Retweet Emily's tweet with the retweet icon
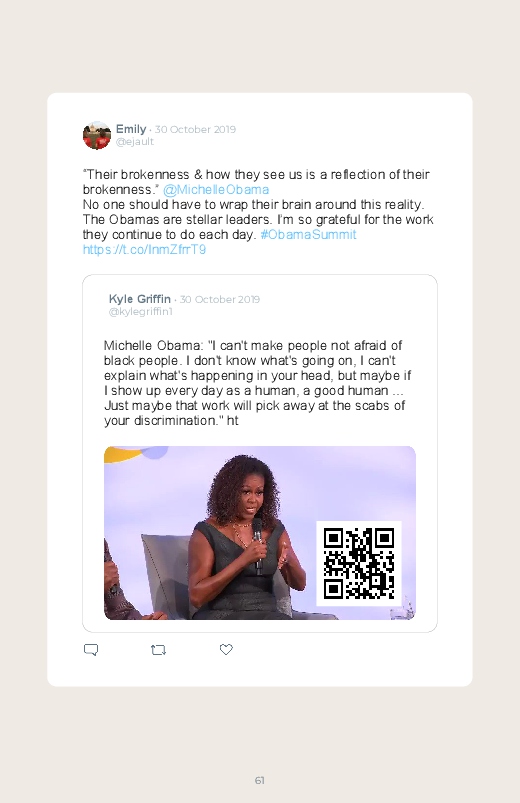Viewport: 520px width, 803px height. (158, 649)
